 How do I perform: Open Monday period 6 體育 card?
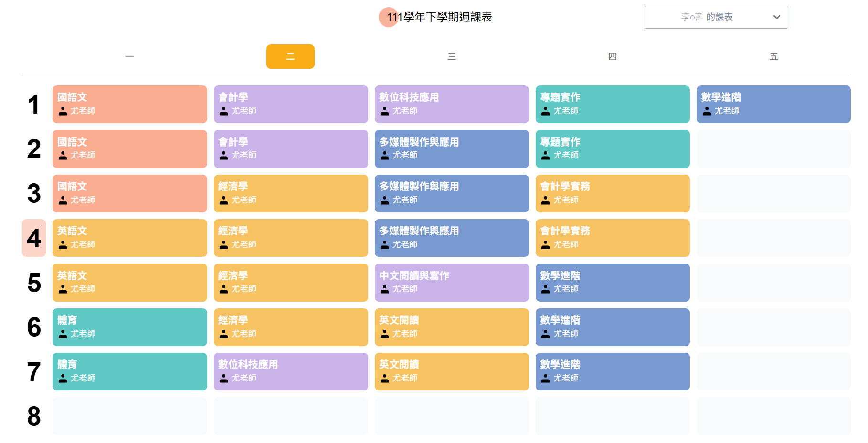pyautogui.click(x=130, y=327)
